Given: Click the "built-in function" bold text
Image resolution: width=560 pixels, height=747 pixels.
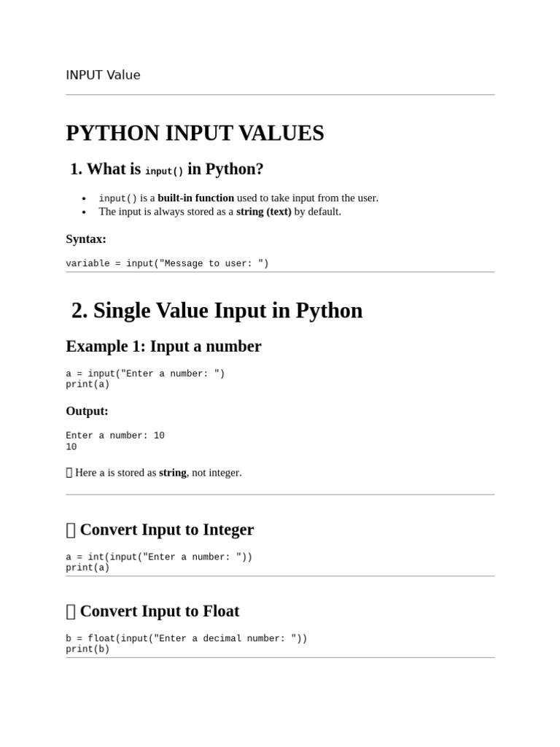Looking at the screenshot, I should [195, 198].
